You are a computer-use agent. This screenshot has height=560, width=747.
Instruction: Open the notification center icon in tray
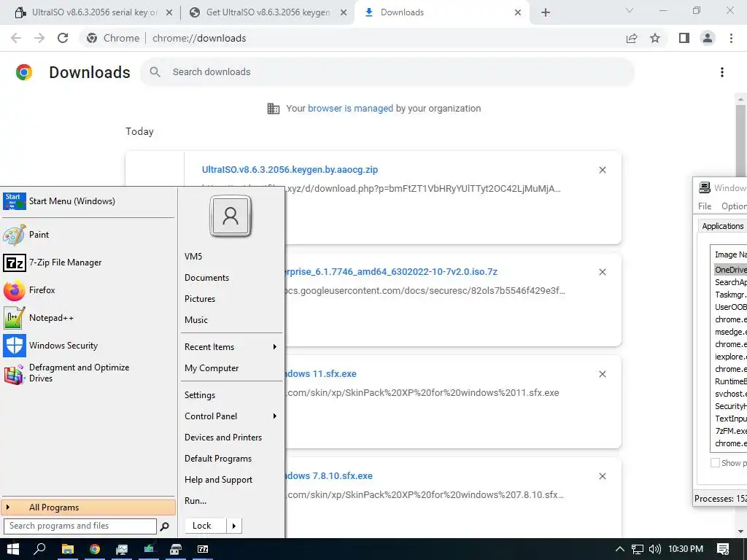pos(723,549)
